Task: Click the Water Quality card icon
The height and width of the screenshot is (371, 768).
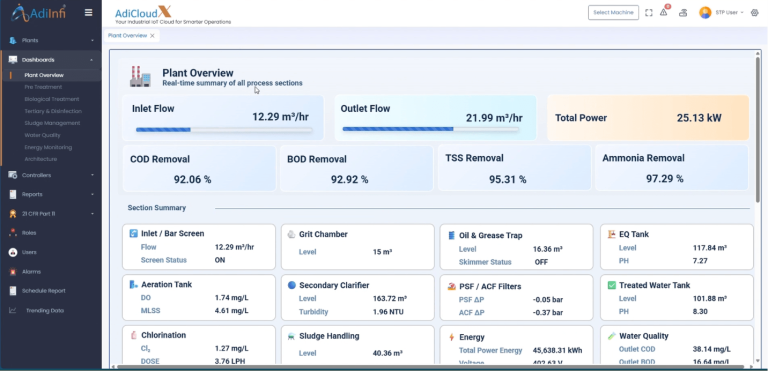Action: 612,336
